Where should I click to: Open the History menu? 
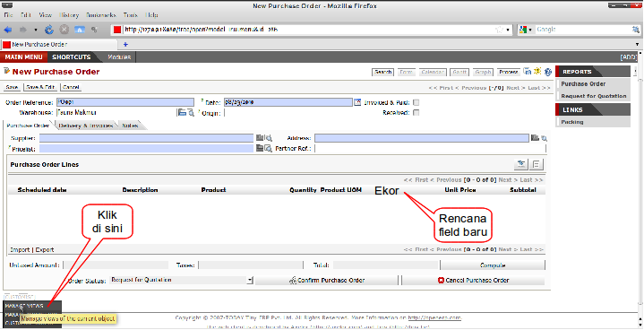point(69,14)
